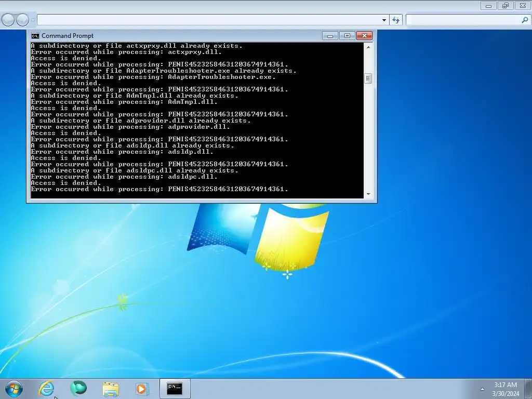Open the recent pages dropdown arrow
The height and width of the screenshot is (399, 532).
[x=33, y=20]
